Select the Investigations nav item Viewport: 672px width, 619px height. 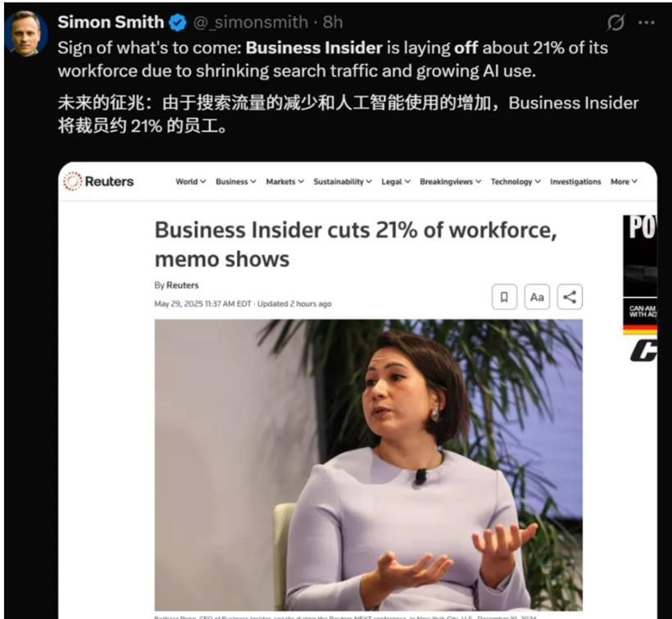(x=575, y=182)
